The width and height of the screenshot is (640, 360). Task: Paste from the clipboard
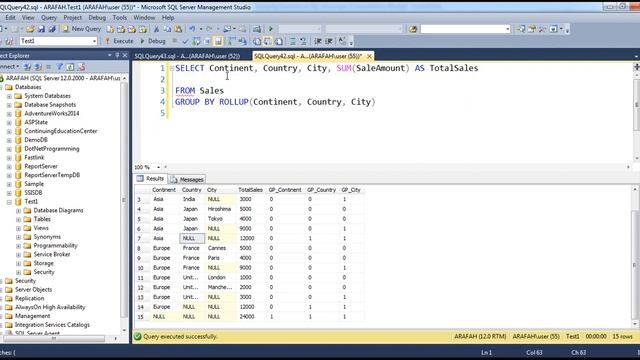pos(178,29)
